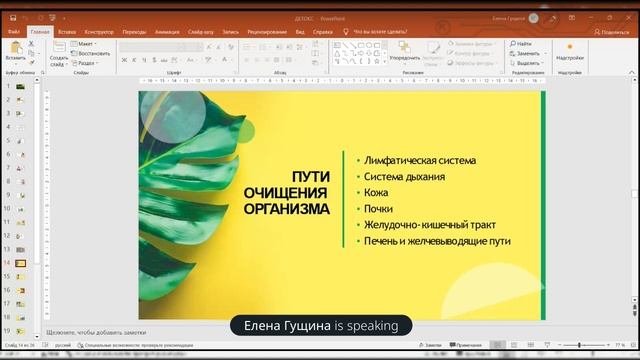Toggle strikethrough (abc) formatting
The image size is (640, 360).
(164, 60)
